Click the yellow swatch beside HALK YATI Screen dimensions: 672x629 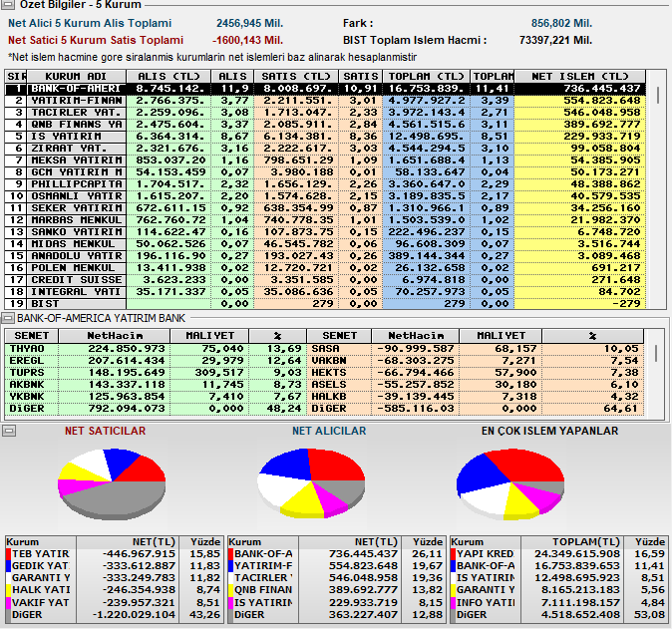8,590
